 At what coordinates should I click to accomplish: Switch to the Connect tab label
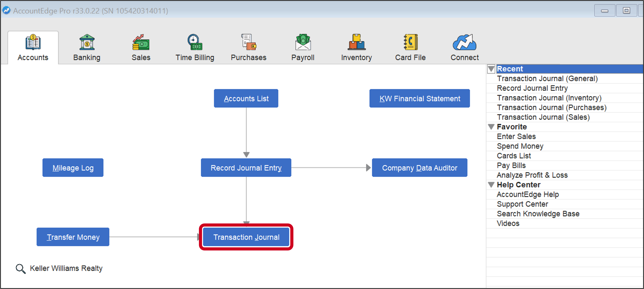[465, 57]
